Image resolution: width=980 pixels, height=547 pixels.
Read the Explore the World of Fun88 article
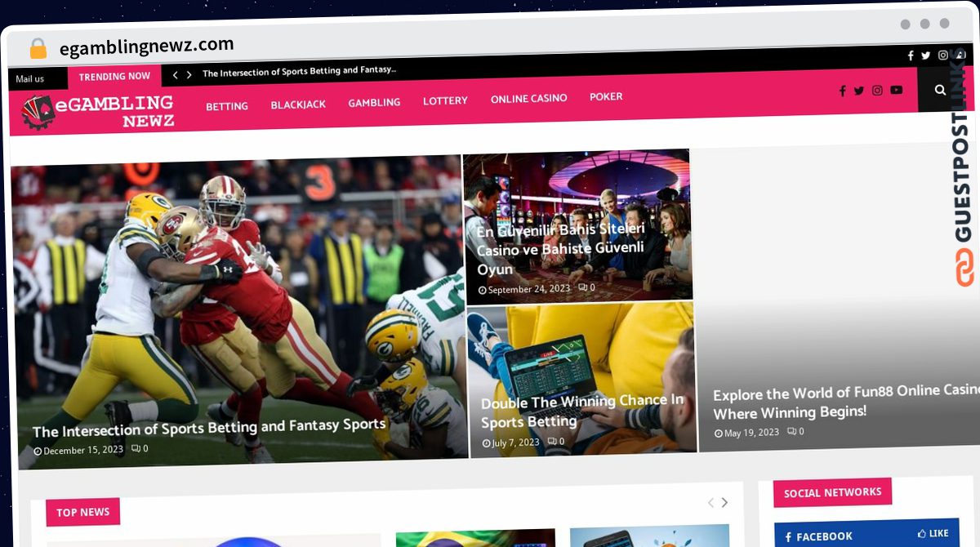(846, 402)
